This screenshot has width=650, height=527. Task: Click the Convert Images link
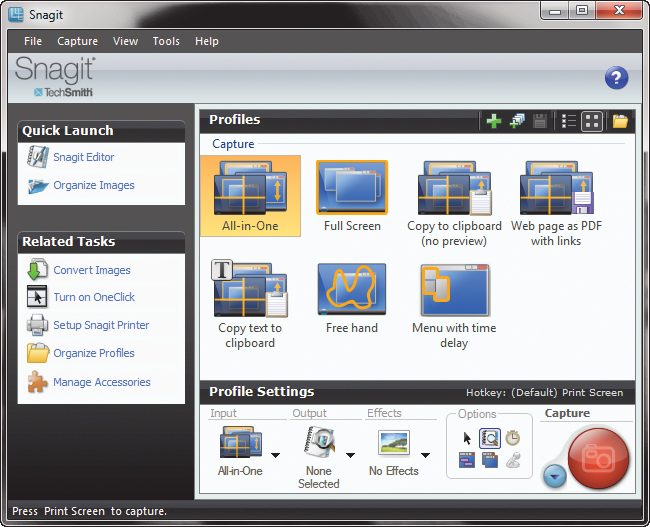91,270
